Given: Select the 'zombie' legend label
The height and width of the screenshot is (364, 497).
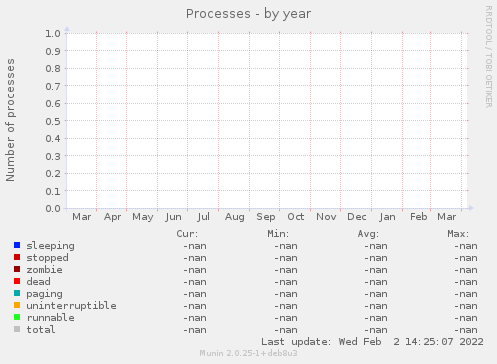Looking at the screenshot, I should 44,270.
